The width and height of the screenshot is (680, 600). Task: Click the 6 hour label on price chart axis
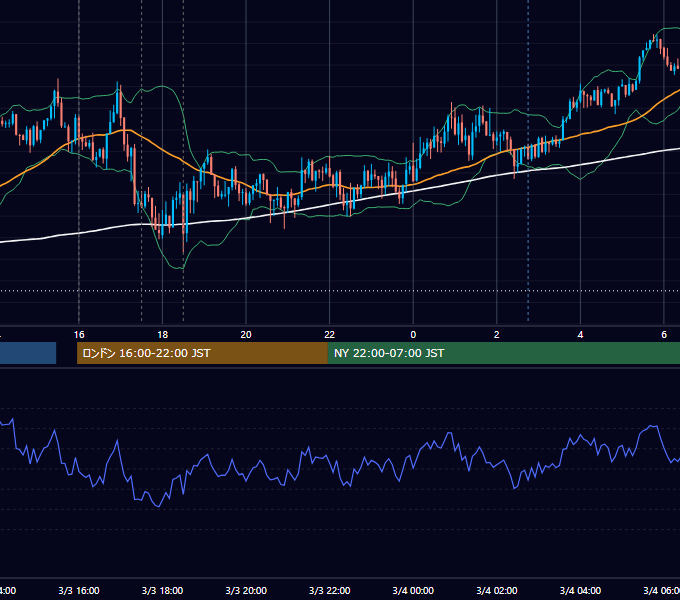pyautogui.click(x=664, y=335)
